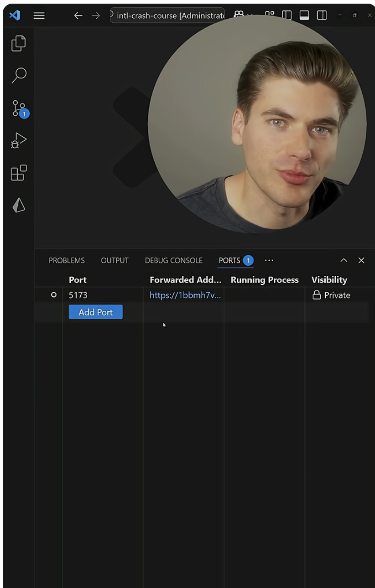This screenshot has width=375, height=588.
Task: Open the hamburger application menu
Action: point(39,15)
